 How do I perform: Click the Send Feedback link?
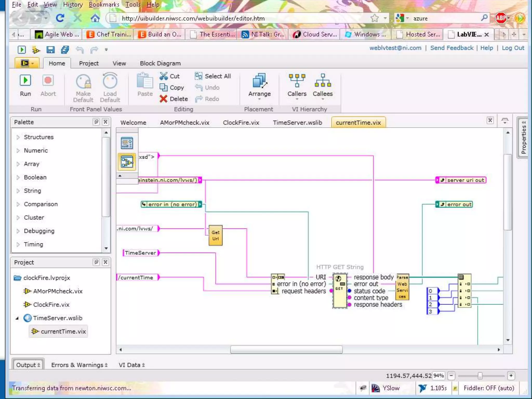point(452,48)
